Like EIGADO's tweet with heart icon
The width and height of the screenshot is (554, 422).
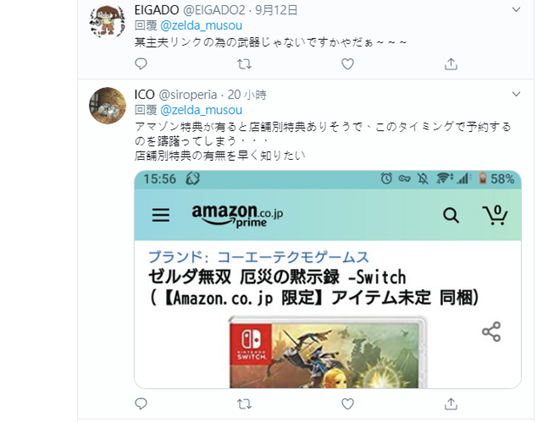point(347,64)
